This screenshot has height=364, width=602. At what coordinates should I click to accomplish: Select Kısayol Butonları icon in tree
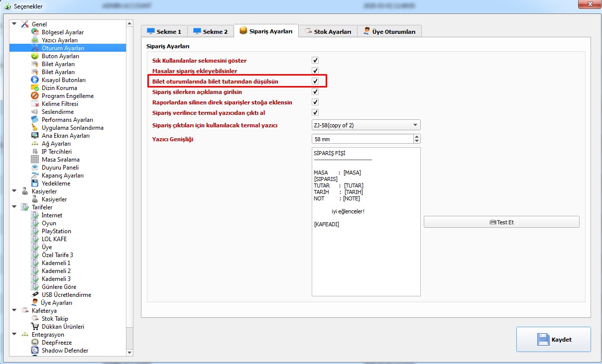35,80
